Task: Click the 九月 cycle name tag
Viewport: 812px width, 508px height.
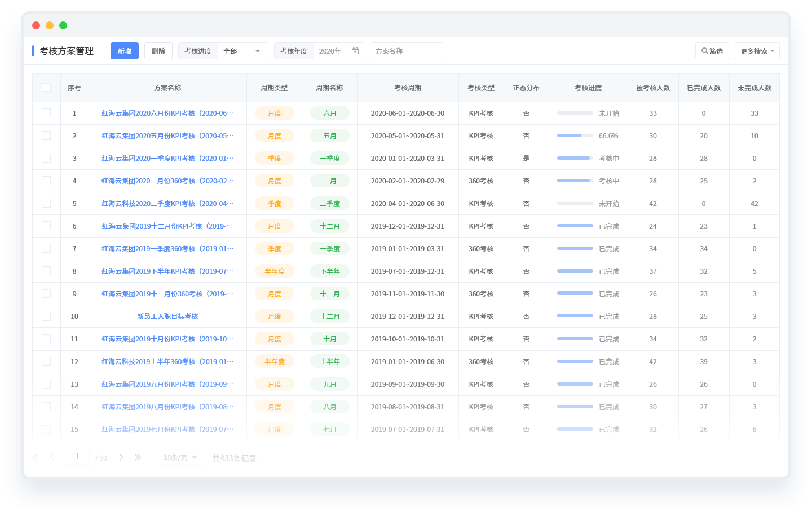Action: pos(330,384)
